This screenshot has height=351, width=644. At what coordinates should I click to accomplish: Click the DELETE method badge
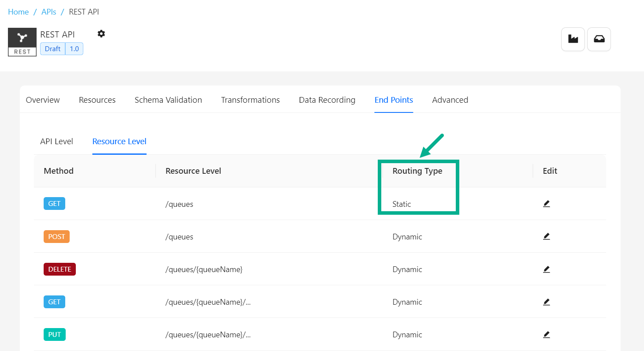point(60,269)
